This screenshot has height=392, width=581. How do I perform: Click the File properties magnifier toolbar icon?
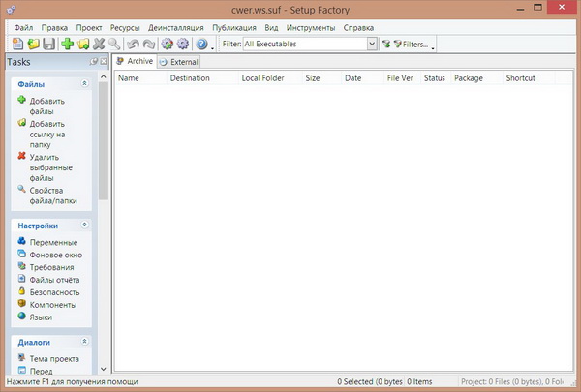[x=114, y=45]
